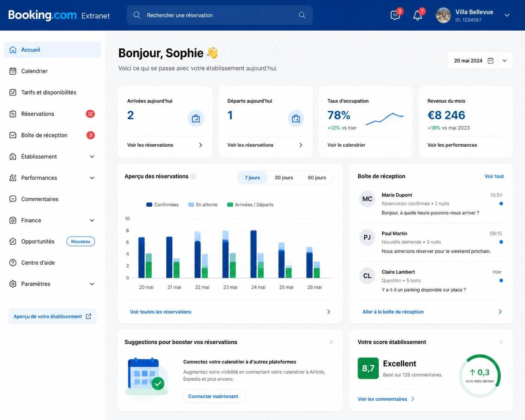Viewport: 525px width, 420px height.
Task: Open Voir le calendrier link
Action: point(346,145)
